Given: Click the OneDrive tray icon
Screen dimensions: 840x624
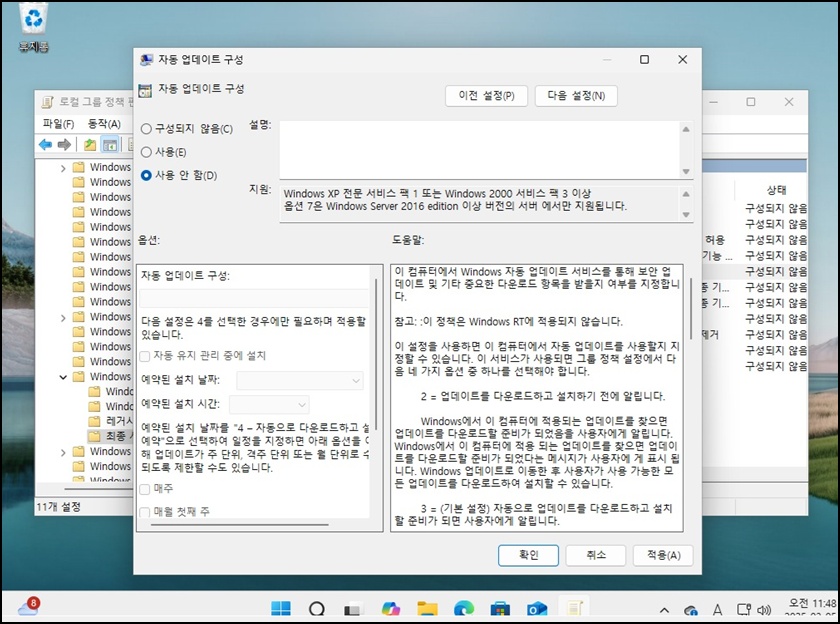Looking at the screenshot, I should (691, 610).
